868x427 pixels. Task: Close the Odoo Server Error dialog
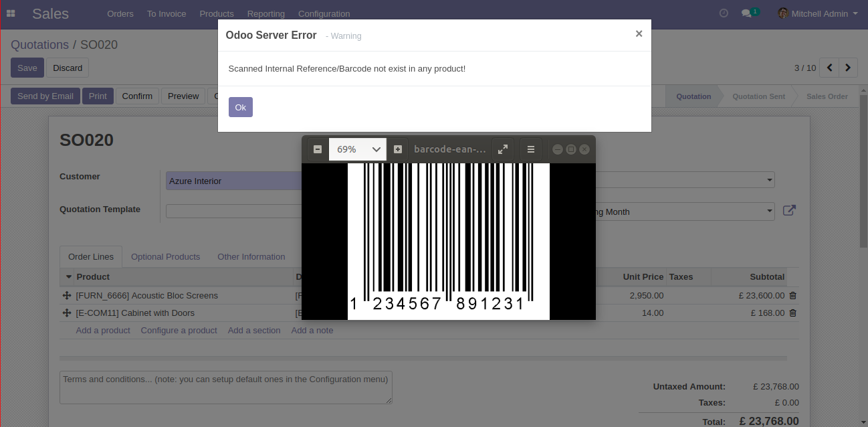tap(639, 33)
